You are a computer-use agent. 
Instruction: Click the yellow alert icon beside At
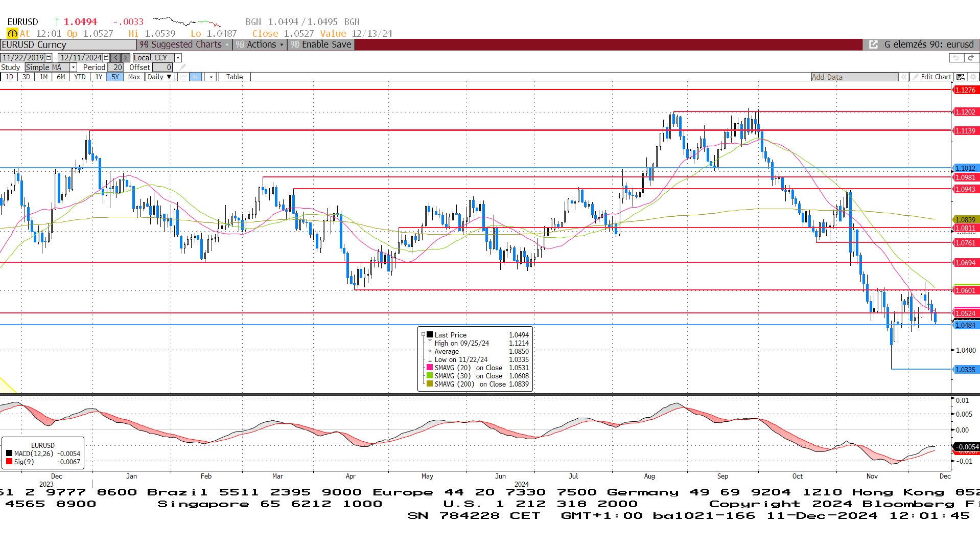tap(12, 34)
